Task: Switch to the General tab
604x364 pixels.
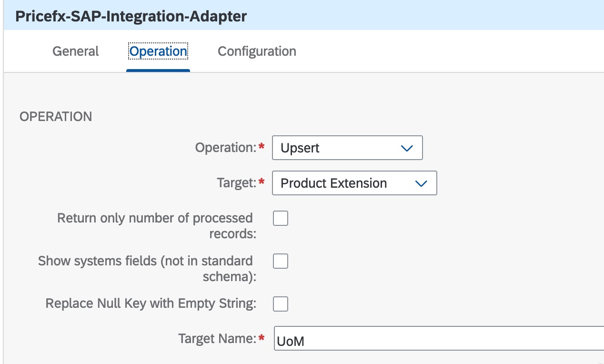Action: point(75,51)
